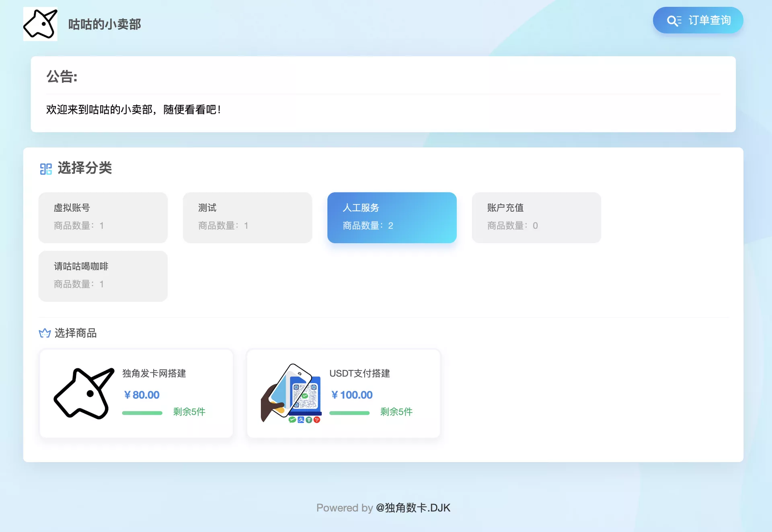Select the 虚拟账号 category

click(103, 217)
